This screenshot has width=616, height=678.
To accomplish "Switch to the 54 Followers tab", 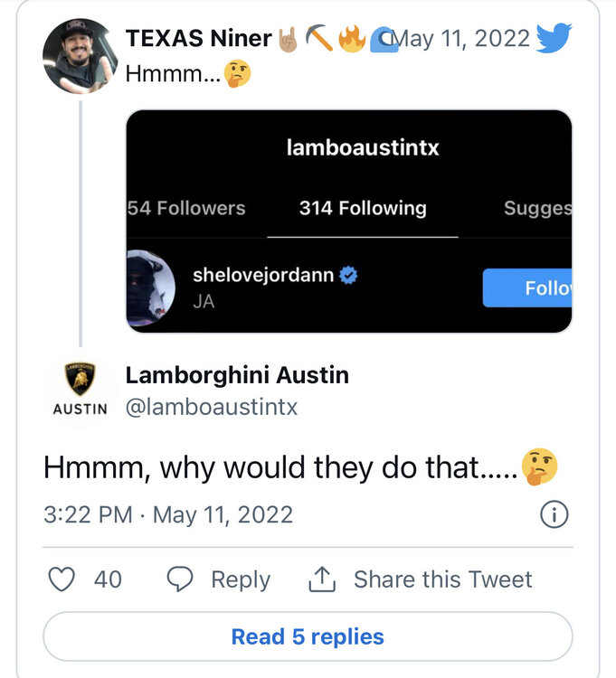I will click(186, 208).
